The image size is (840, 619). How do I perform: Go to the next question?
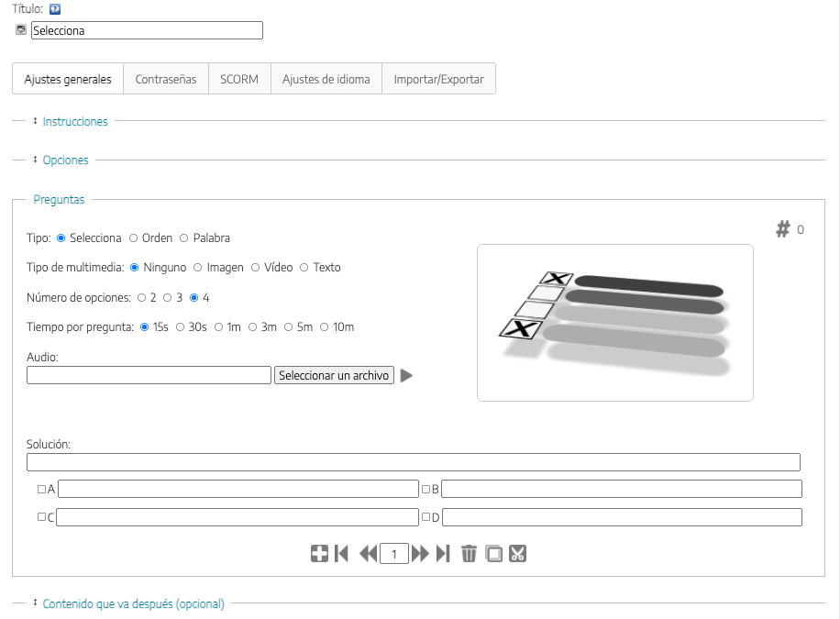point(420,554)
